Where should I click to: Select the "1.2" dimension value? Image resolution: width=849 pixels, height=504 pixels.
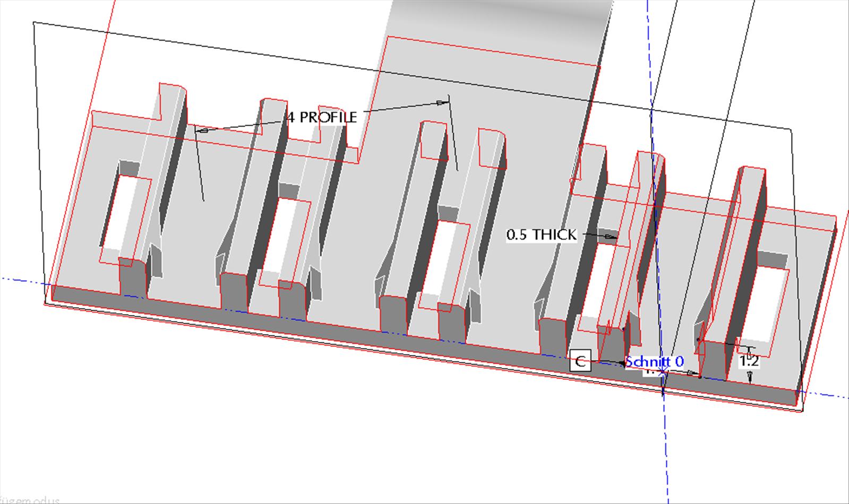(x=749, y=361)
